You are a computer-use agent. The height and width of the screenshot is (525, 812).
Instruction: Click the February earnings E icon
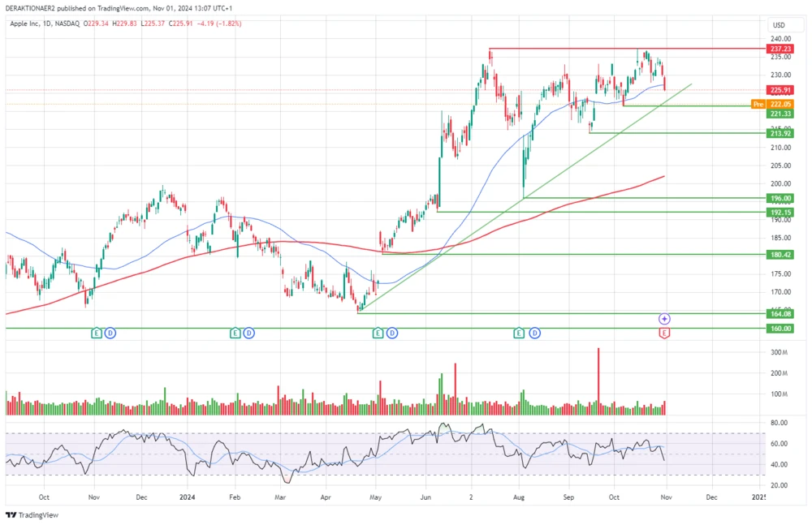tap(234, 333)
